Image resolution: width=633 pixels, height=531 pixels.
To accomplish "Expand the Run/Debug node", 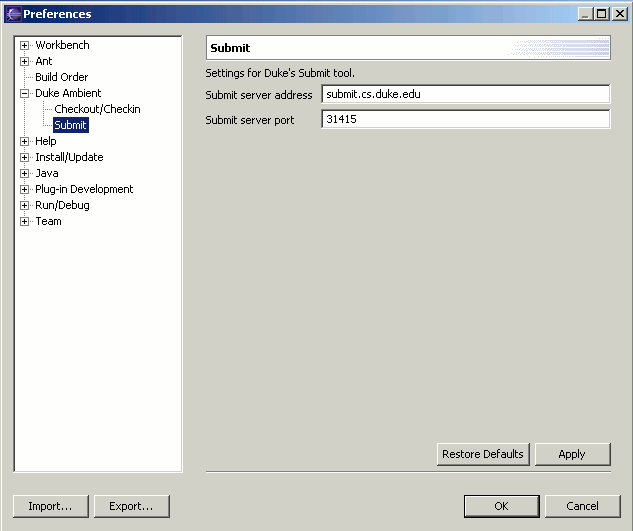I will (x=24, y=206).
